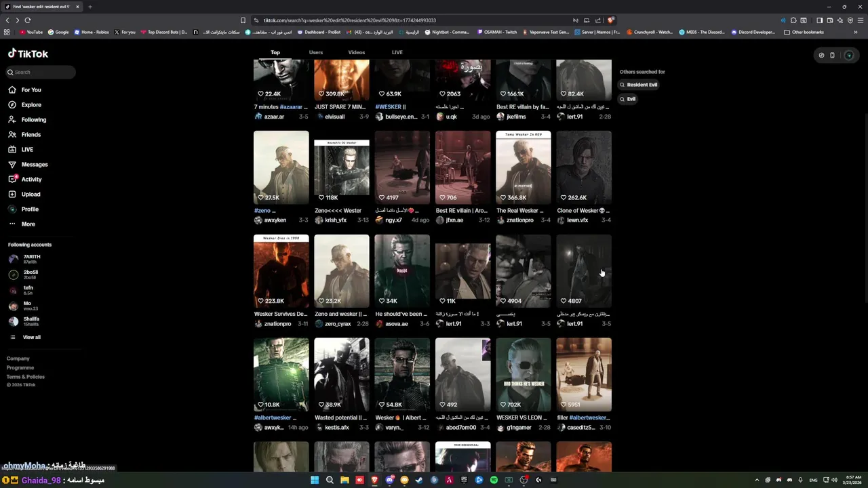Open the Explore page
Viewport: 868px width, 488px height.
pos(25,104)
